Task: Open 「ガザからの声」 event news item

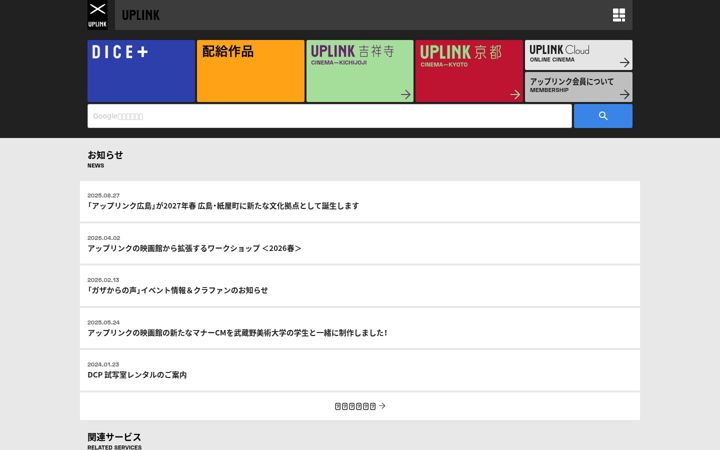Action: pos(360,286)
